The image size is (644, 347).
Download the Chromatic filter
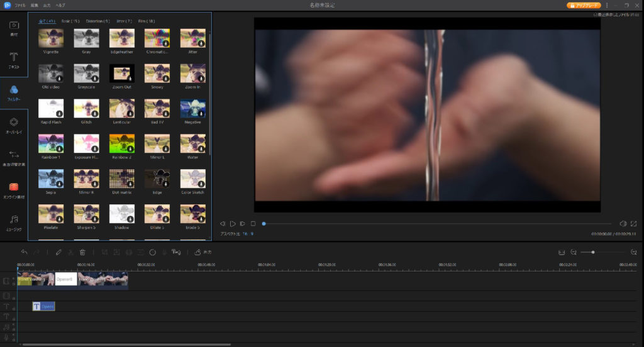[165, 43]
